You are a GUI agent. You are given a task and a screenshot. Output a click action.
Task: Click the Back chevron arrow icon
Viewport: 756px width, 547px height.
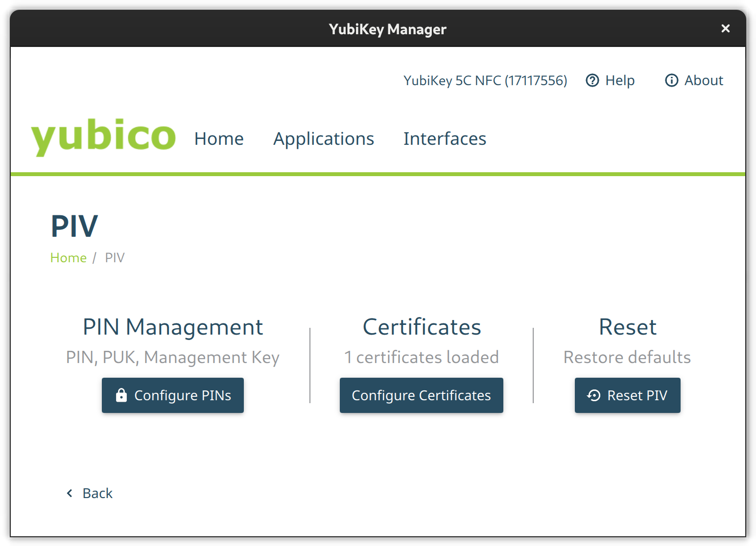pyautogui.click(x=70, y=493)
